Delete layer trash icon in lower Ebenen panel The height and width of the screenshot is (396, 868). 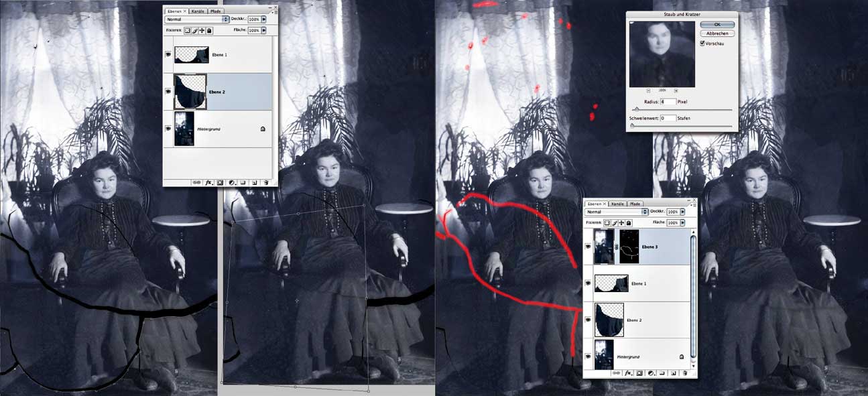pos(685,373)
